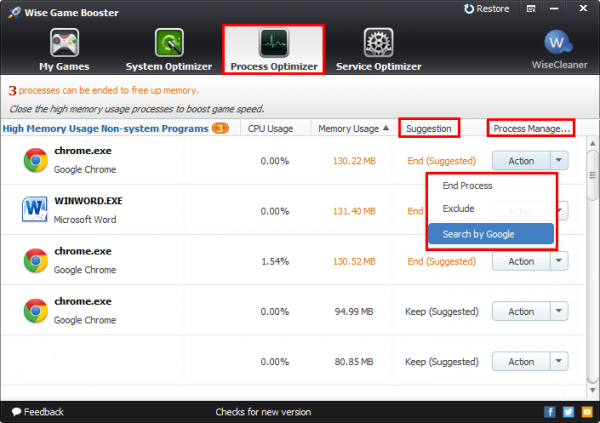Click End (Suggested) for 130.52 MB chrome.exe

tap(442, 261)
